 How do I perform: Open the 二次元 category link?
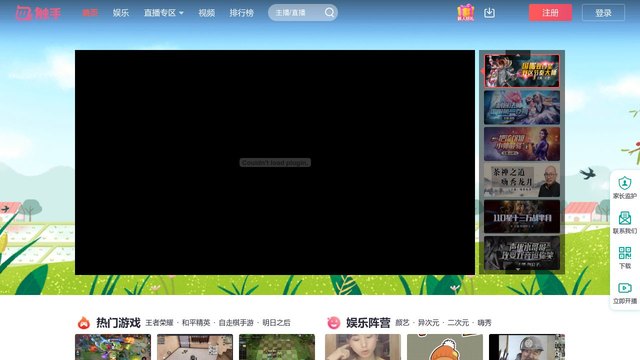(458, 322)
